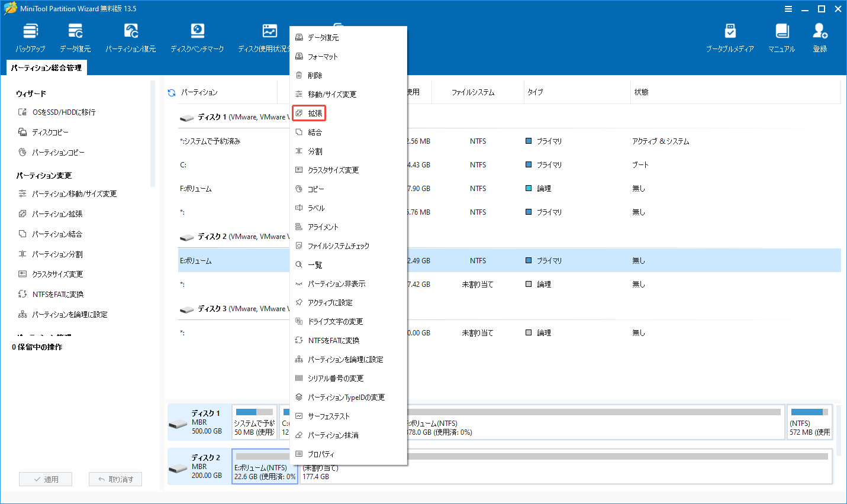Open the マニュアル
This screenshot has width=847, height=504.
point(782,37)
